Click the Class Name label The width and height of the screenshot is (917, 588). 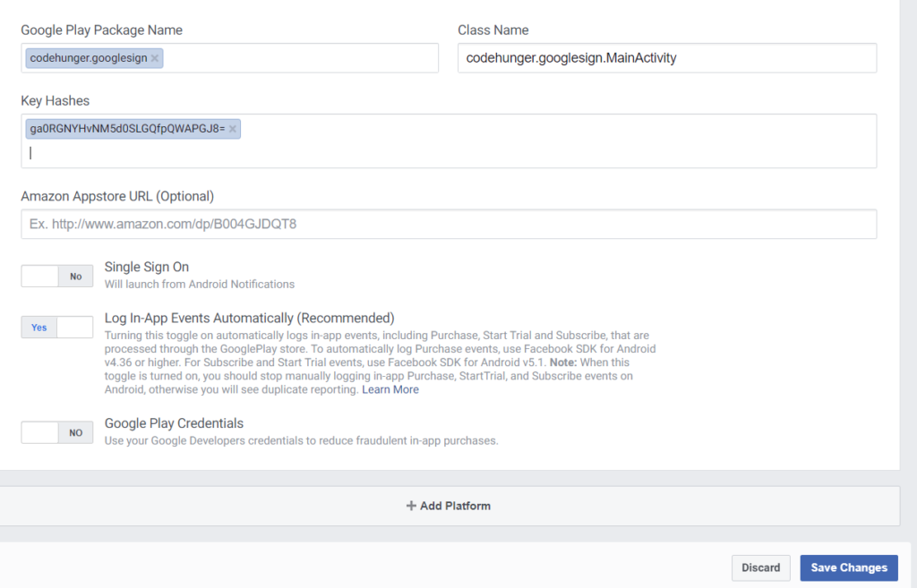point(493,30)
